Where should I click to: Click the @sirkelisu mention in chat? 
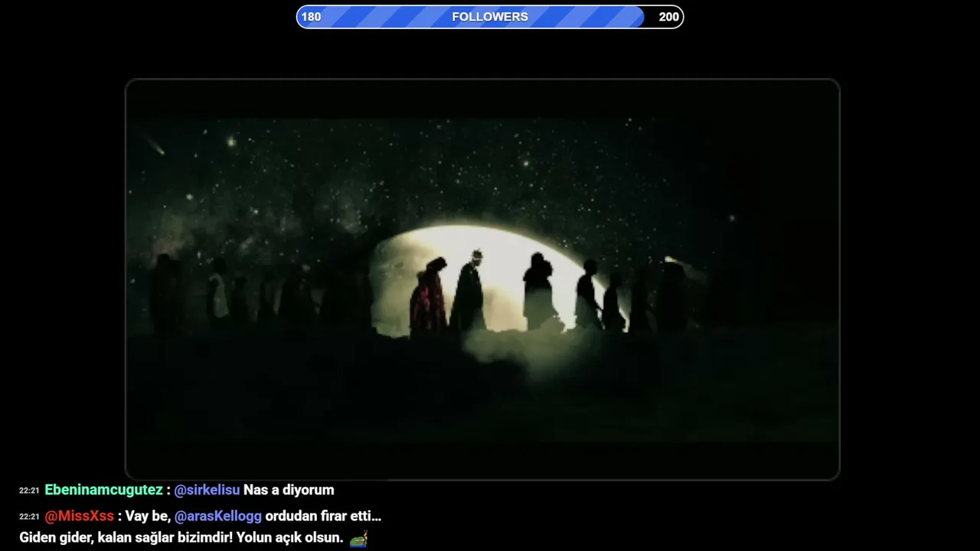pyautogui.click(x=207, y=490)
